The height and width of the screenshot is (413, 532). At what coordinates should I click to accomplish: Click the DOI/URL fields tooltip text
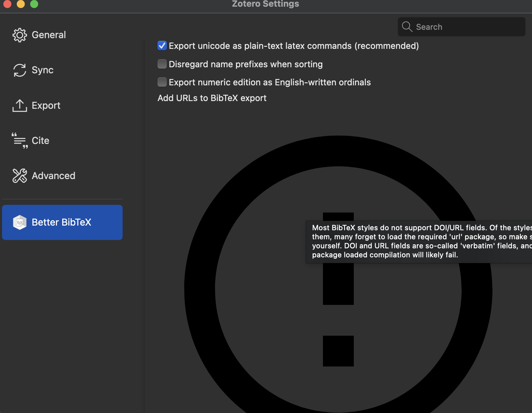click(x=419, y=241)
